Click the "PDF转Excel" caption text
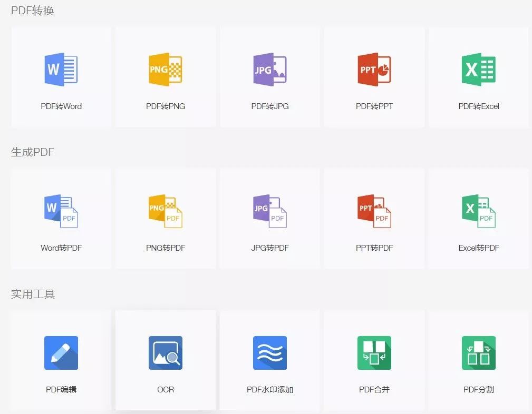The width and height of the screenshot is (532, 414). point(479,106)
